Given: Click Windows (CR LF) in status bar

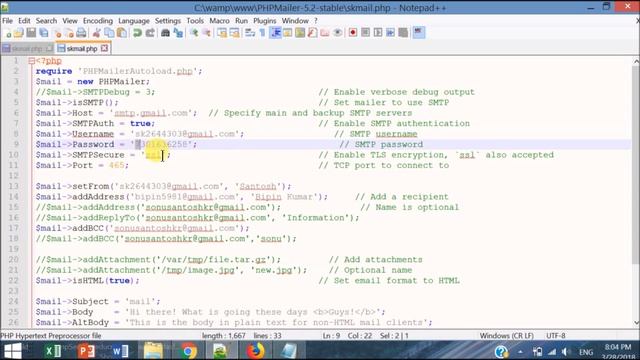Looking at the screenshot, I should 507,336.
